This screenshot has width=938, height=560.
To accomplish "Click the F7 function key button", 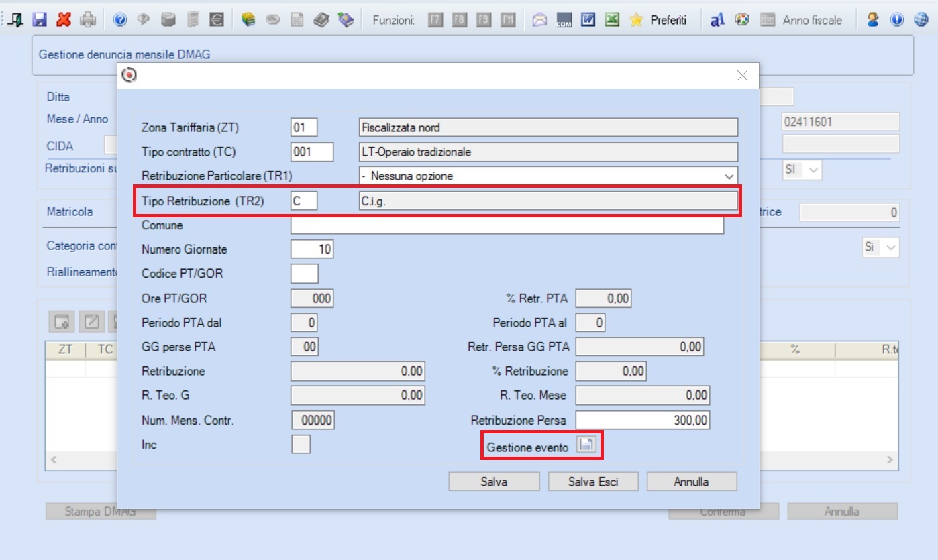I will click(x=435, y=20).
